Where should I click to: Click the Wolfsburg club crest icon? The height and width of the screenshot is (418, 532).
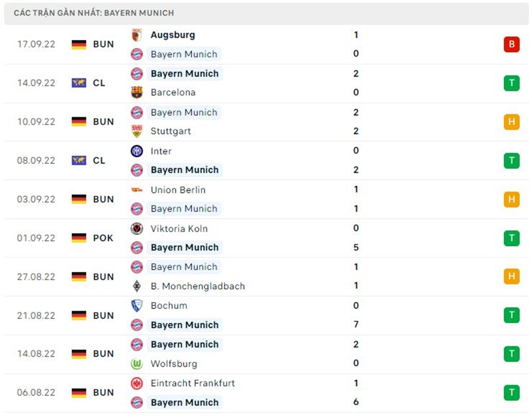[x=137, y=364]
